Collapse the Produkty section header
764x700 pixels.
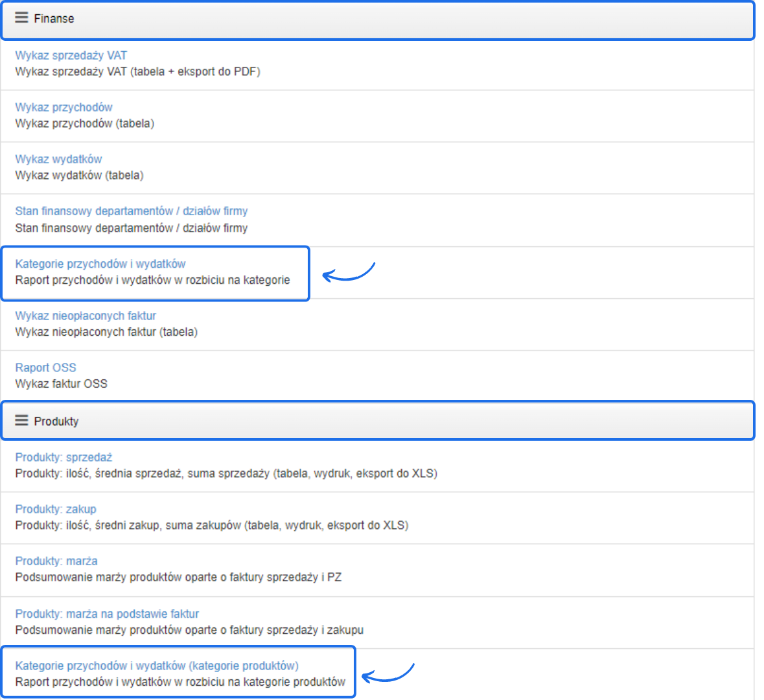pos(378,421)
